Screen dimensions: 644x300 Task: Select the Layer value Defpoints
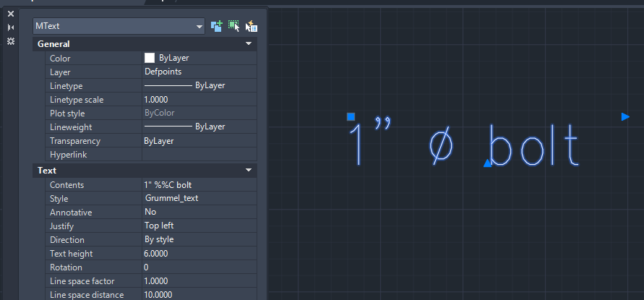point(199,72)
